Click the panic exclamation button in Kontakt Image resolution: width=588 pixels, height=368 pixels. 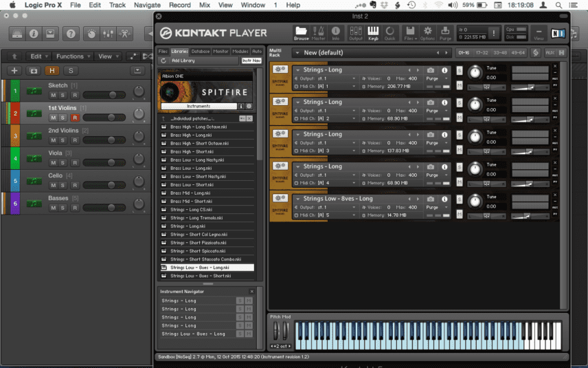click(x=493, y=33)
